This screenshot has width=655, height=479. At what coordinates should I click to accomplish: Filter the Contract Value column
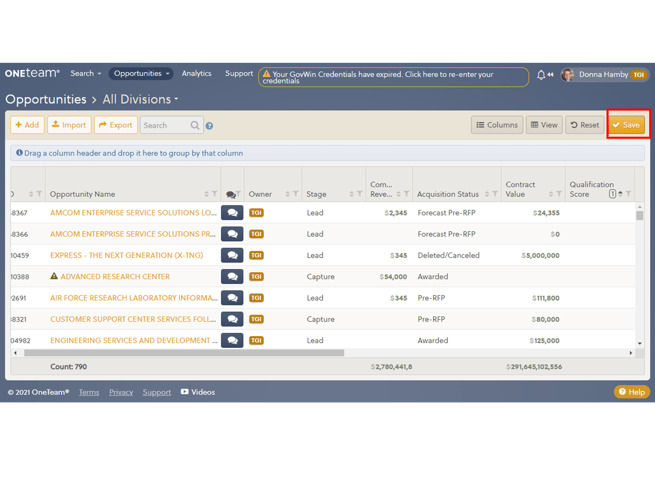pos(559,194)
